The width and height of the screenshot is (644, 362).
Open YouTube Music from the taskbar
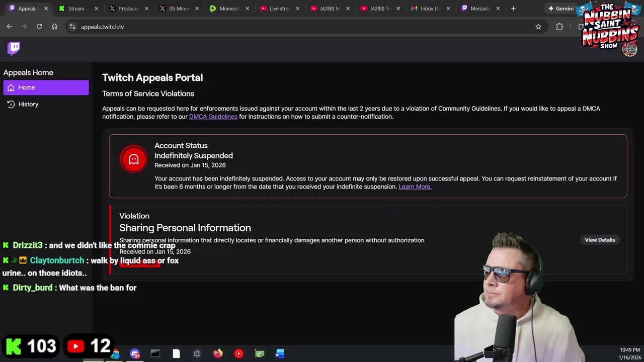coord(238,354)
